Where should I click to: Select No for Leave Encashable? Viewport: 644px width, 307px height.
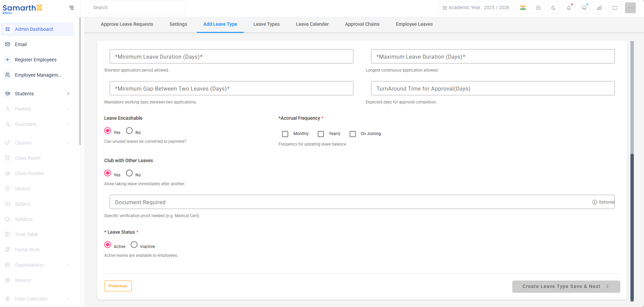[129, 131]
